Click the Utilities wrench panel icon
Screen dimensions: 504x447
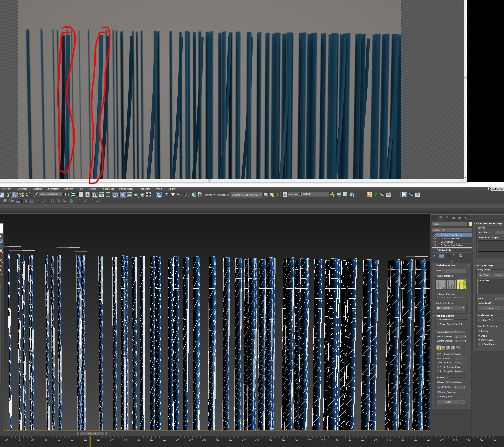pyautogui.click(x=466, y=218)
